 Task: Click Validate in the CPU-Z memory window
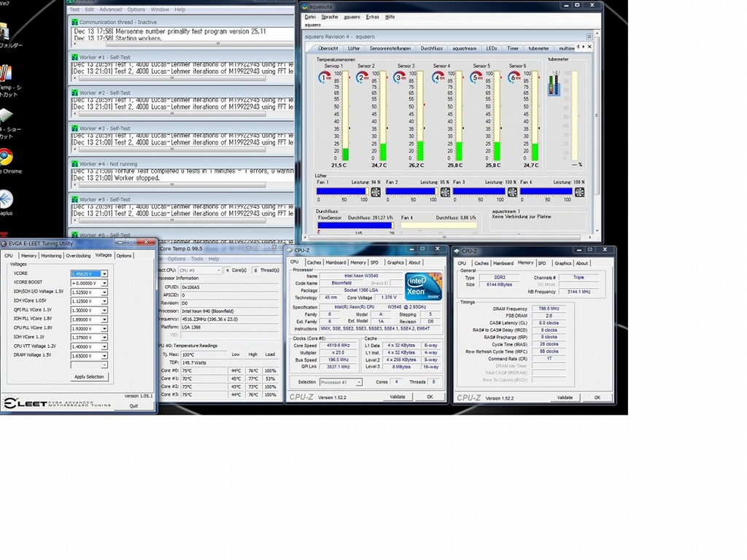pos(565,397)
